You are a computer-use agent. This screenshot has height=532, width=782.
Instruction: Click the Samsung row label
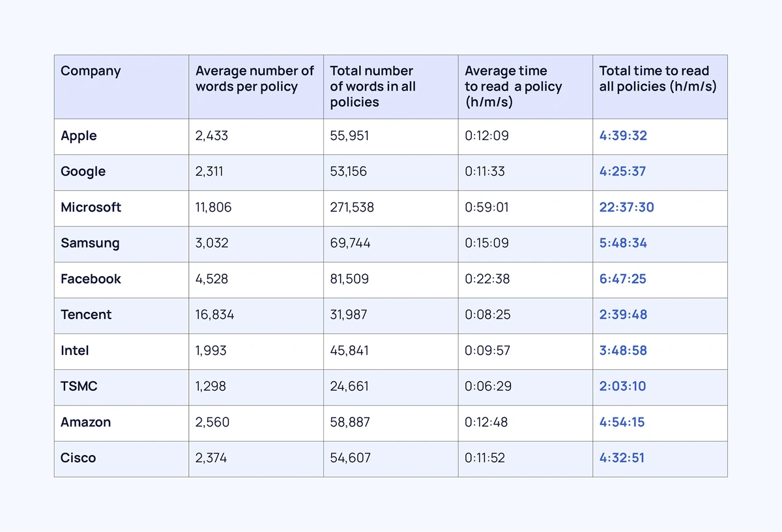90,244
